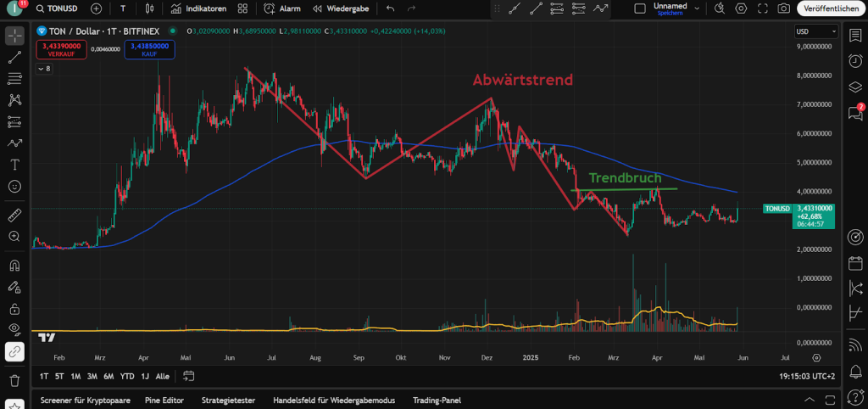Open Handelsfeld für Wiedergabemodus tab
This screenshot has width=868, height=409.
[334, 400]
